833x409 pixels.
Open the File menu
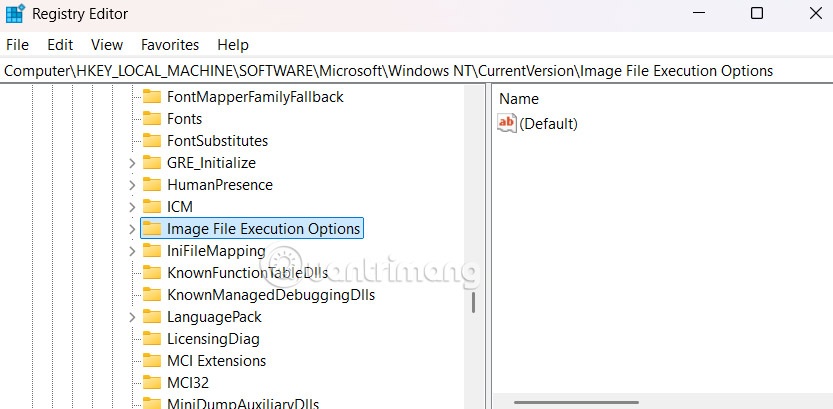pos(17,45)
